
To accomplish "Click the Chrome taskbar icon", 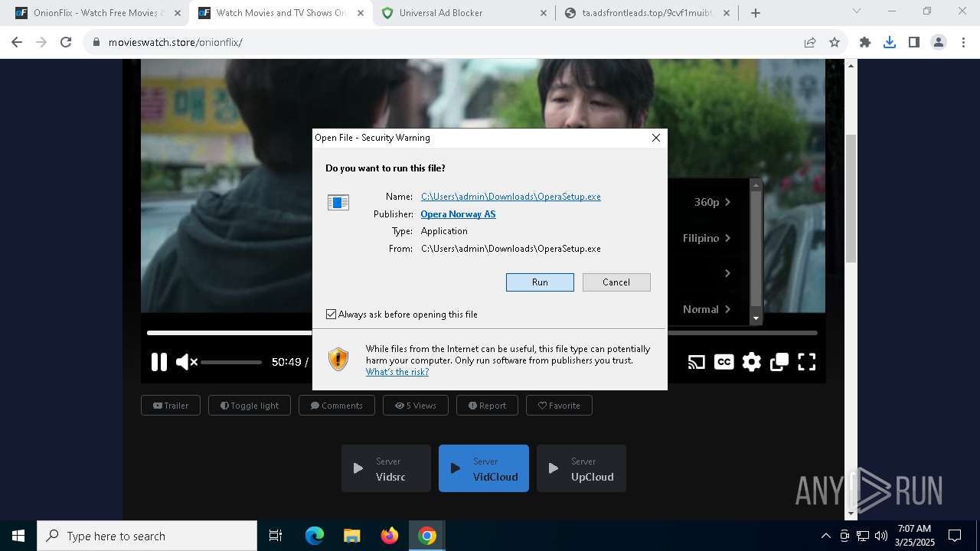I will click(x=427, y=536).
